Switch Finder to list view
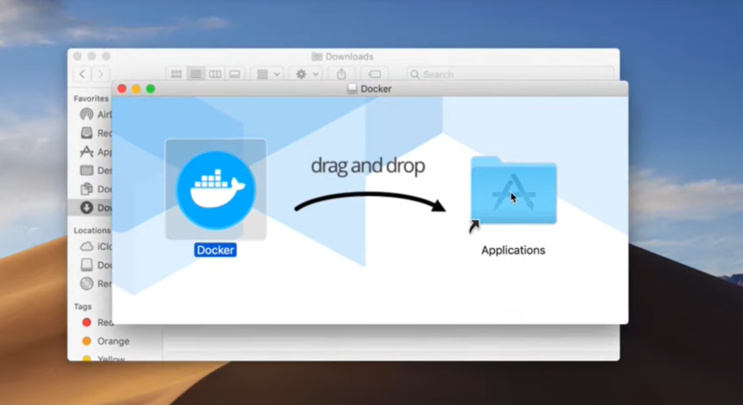 pyautogui.click(x=196, y=74)
